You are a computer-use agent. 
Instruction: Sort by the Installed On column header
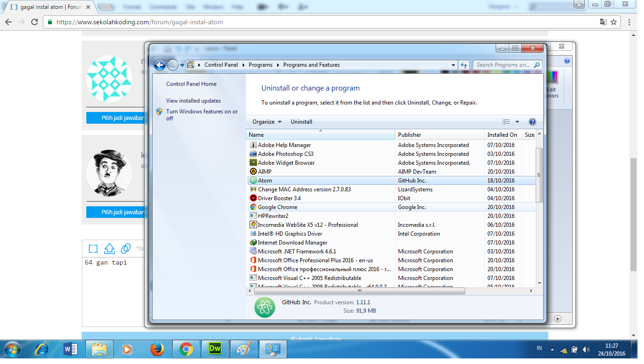click(x=503, y=134)
